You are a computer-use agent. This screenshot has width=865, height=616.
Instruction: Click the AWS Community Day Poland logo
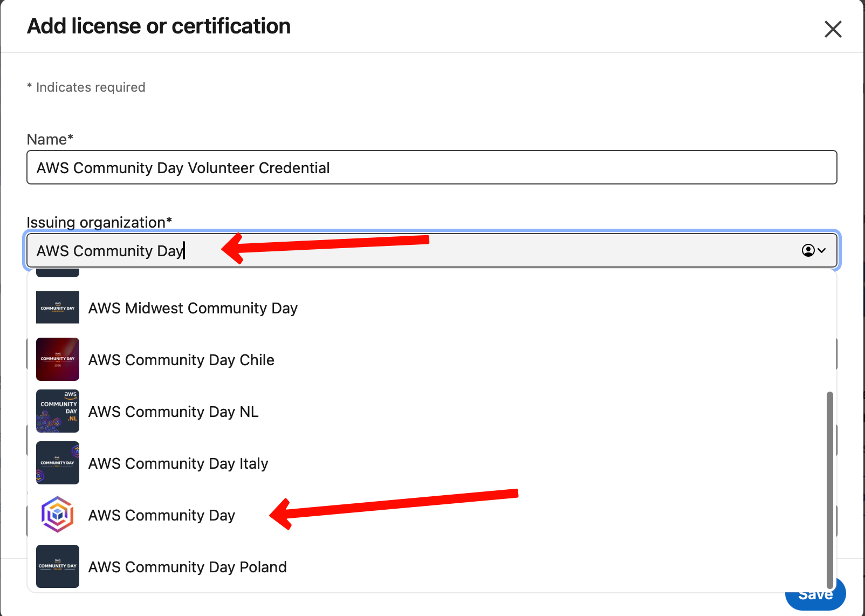(x=58, y=566)
